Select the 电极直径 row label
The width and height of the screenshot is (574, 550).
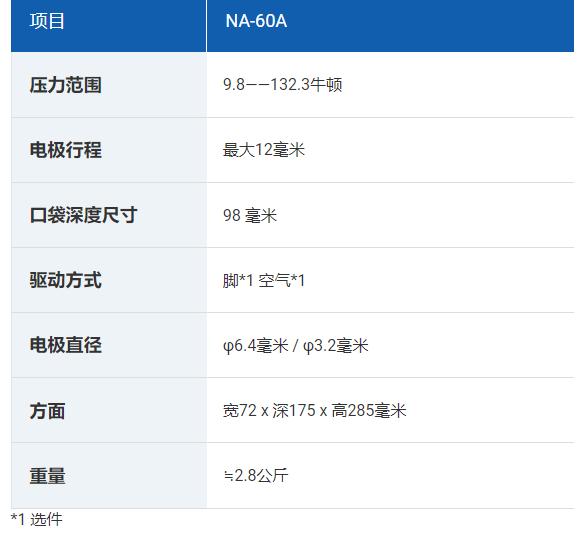66,345
